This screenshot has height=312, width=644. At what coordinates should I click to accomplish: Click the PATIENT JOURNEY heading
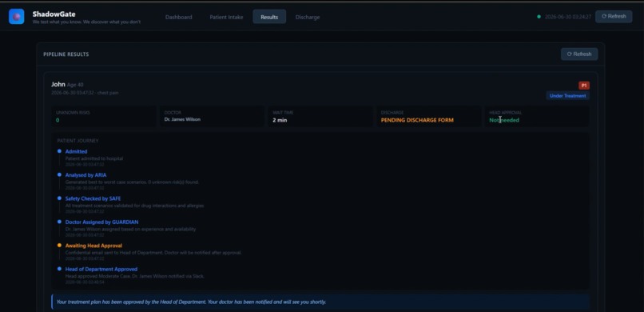(x=78, y=141)
